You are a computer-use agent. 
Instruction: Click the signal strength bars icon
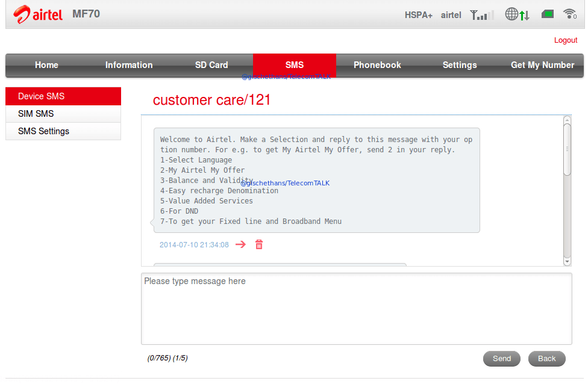click(482, 15)
